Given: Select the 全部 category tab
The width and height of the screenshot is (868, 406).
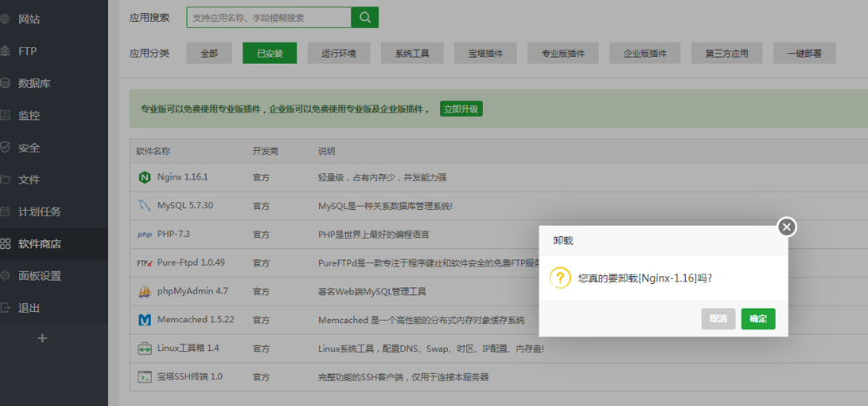Looking at the screenshot, I should 209,53.
